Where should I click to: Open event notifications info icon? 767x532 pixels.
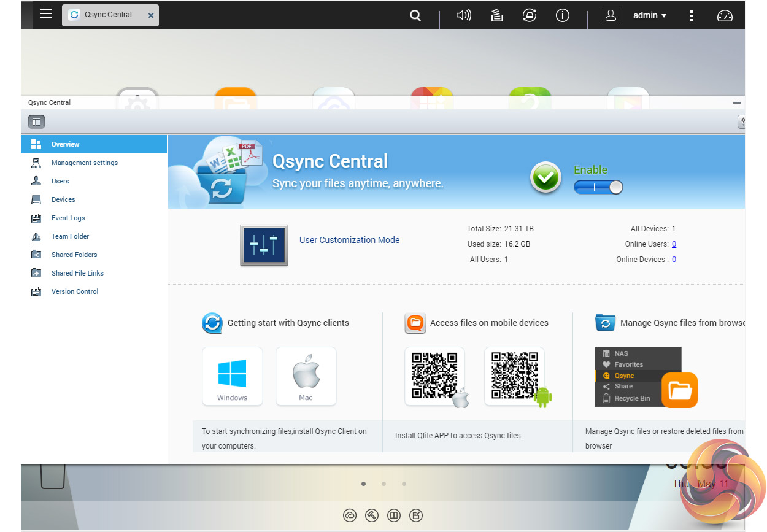tap(563, 16)
